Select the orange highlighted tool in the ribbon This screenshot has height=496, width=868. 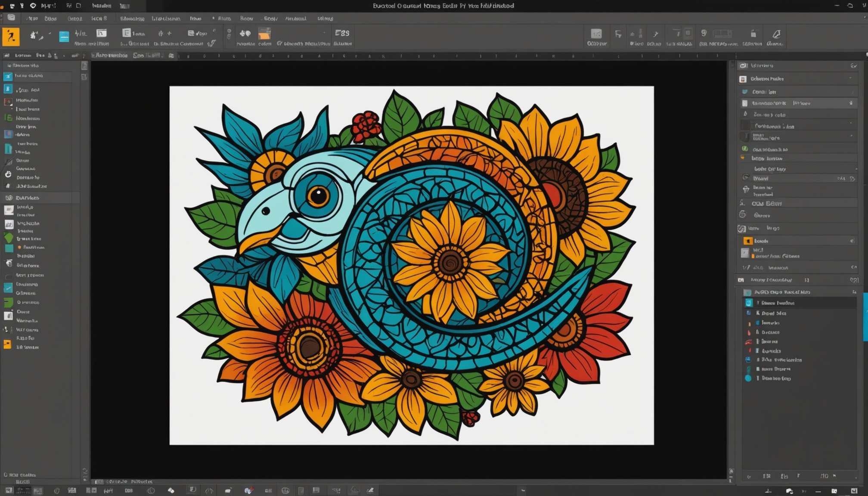(x=11, y=37)
